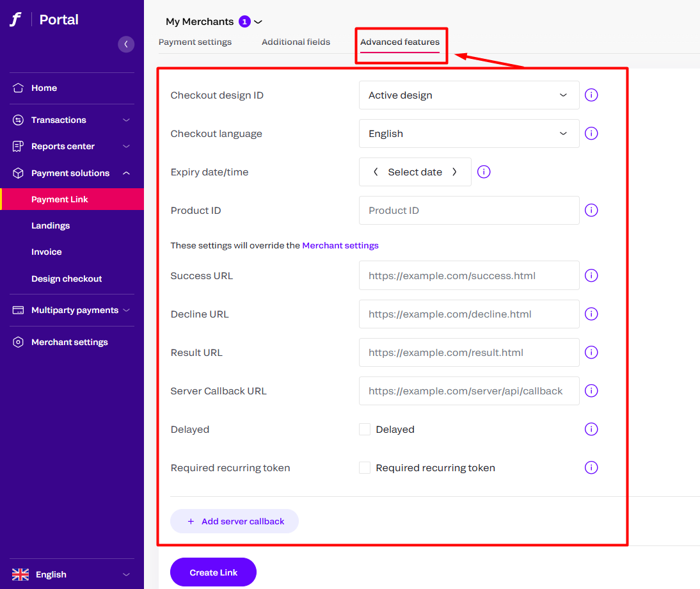Follow the Merchant settings link in the notice
Viewport: 700px width, 589px height.
tap(340, 245)
